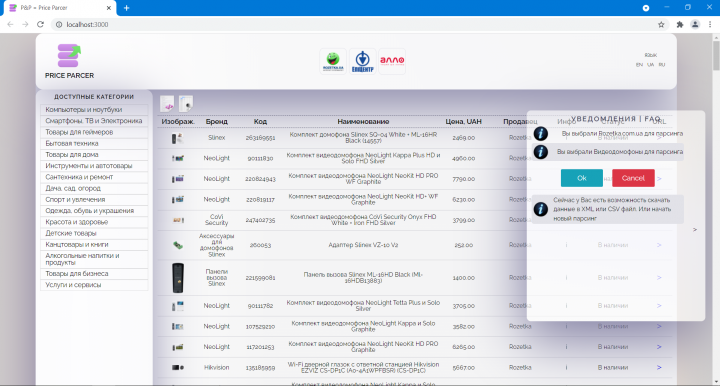Viewport: 720px width, 386px height.
Task: Select category Услуги и сервисы
Action: [94, 285]
